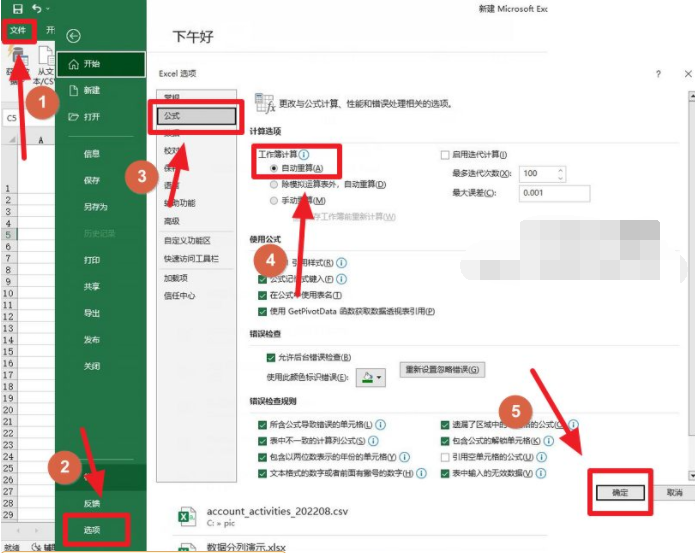This screenshot has width=695, height=553.
Task: Click the info icon beside 引用空单元格的公式
Action: point(542,457)
